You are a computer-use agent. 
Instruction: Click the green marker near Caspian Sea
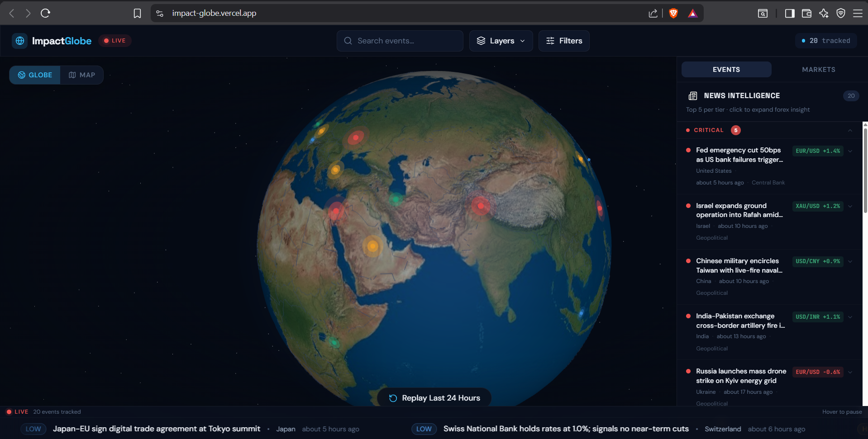(396, 198)
